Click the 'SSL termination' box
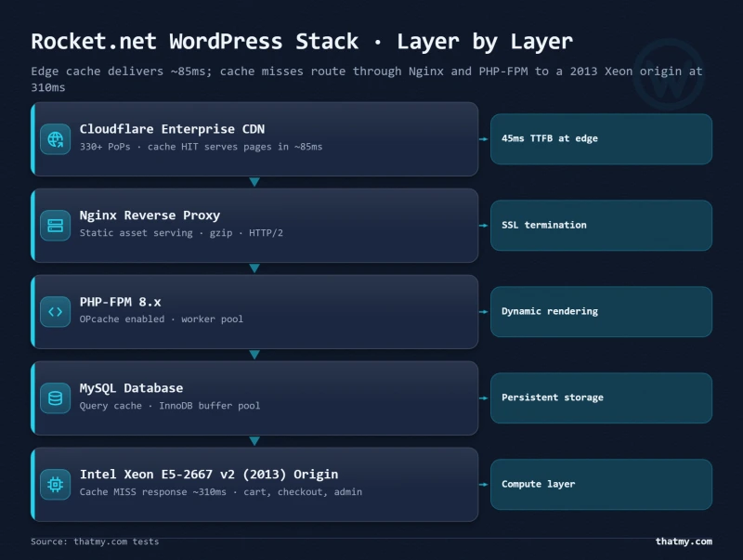 pos(601,226)
